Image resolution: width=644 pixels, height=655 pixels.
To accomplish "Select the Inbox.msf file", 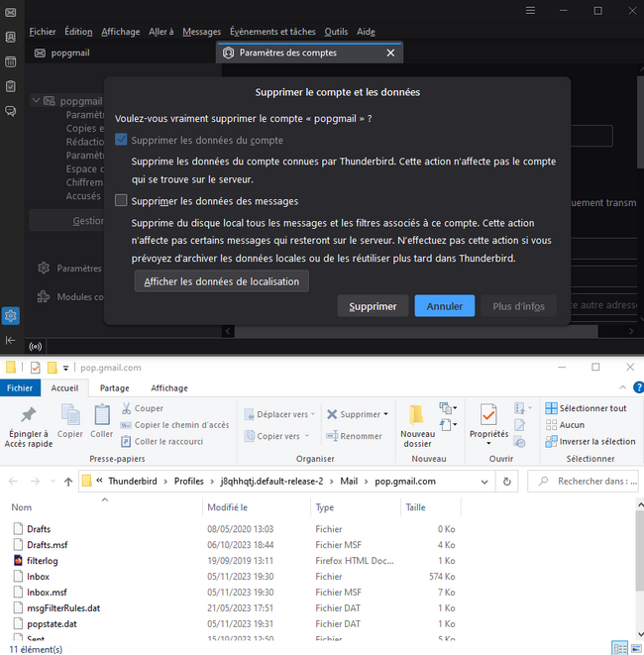I will point(47,593).
